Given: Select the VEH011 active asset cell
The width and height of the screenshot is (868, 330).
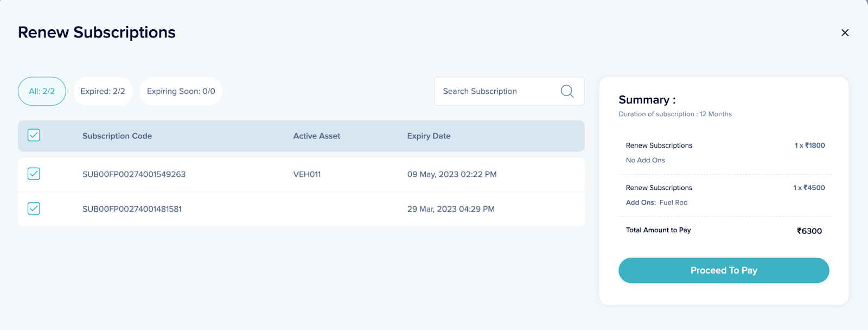Looking at the screenshot, I should pyautogui.click(x=307, y=174).
